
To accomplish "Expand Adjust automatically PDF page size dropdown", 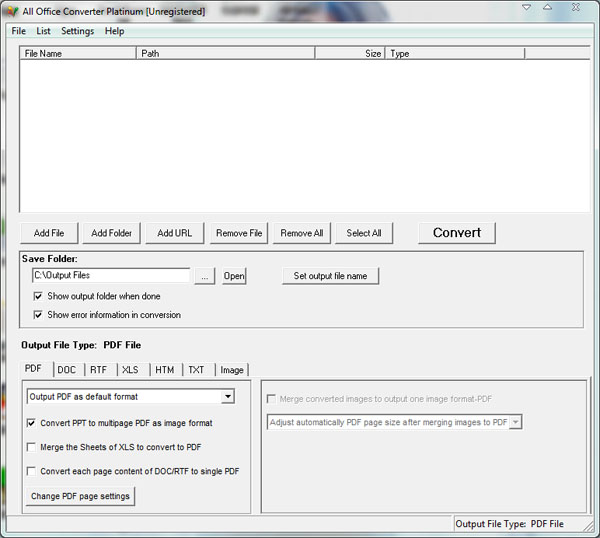I will [x=515, y=422].
